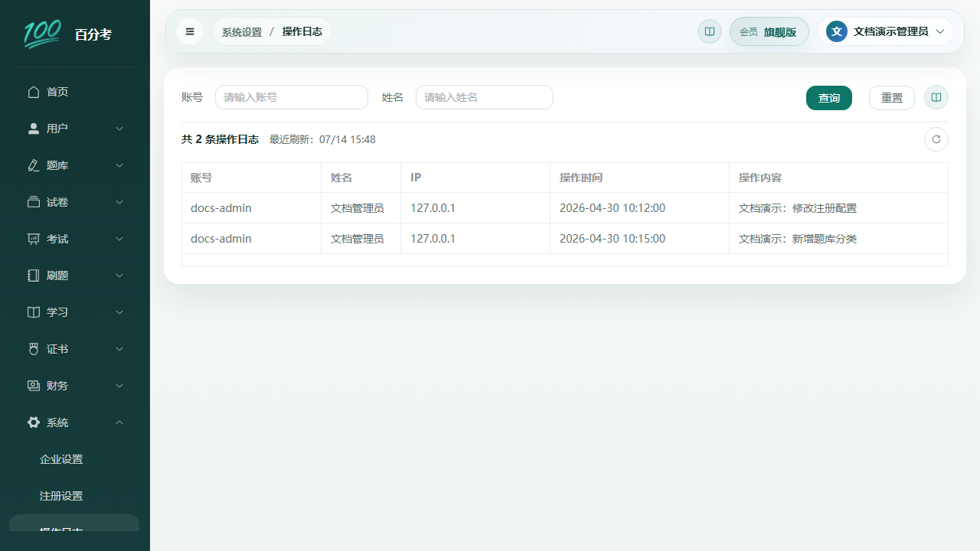
Task: Click the 共 2 条操作日志 count text
Action: [x=220, y=139]
